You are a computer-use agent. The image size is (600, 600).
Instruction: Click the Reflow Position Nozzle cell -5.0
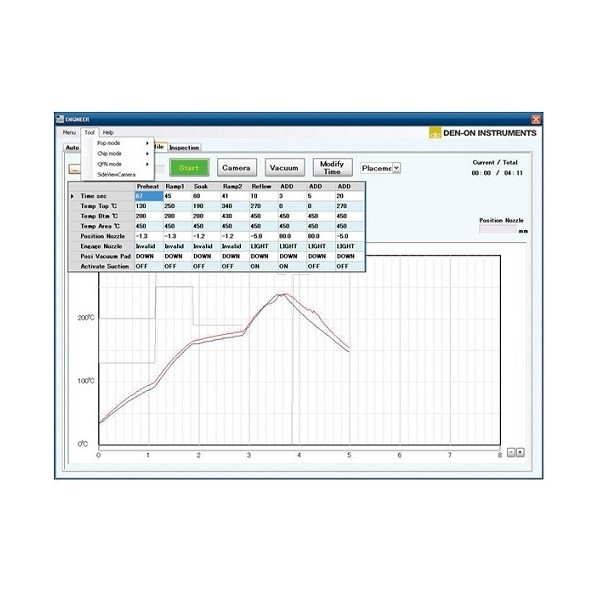(x=264, y=236)
